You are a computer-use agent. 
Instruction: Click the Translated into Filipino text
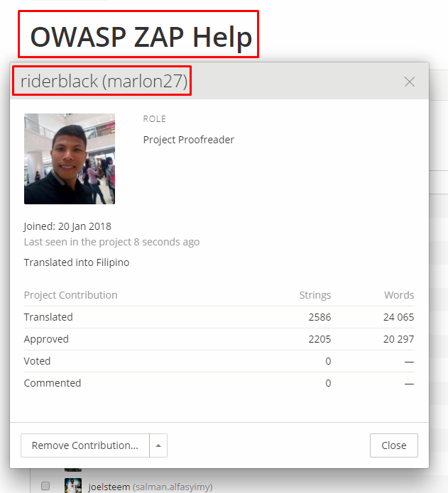coord(77,262)
